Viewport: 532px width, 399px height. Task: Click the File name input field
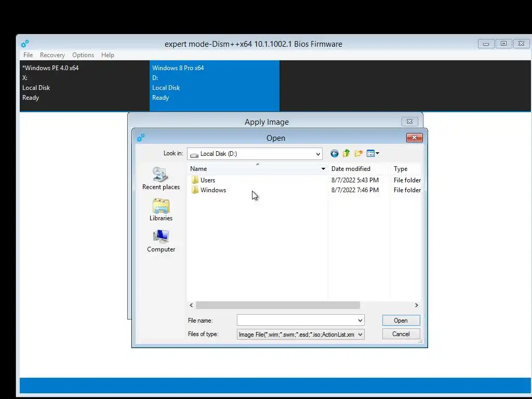pyautogui.click(x=297, y=320)
